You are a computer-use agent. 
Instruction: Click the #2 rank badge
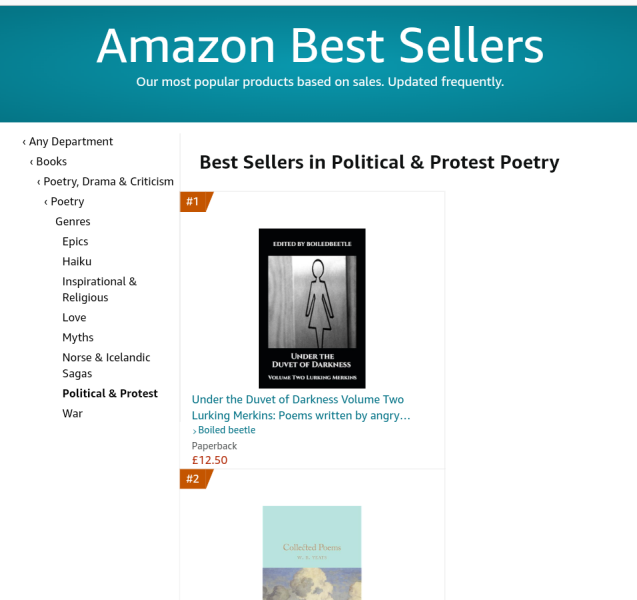(x=193, y=479)
